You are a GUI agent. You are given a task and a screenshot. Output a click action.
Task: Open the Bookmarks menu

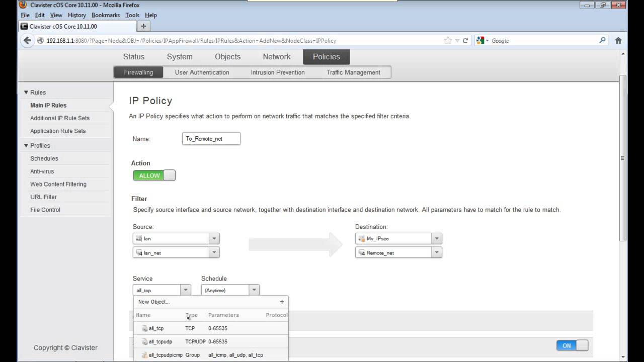click(106, 15)
